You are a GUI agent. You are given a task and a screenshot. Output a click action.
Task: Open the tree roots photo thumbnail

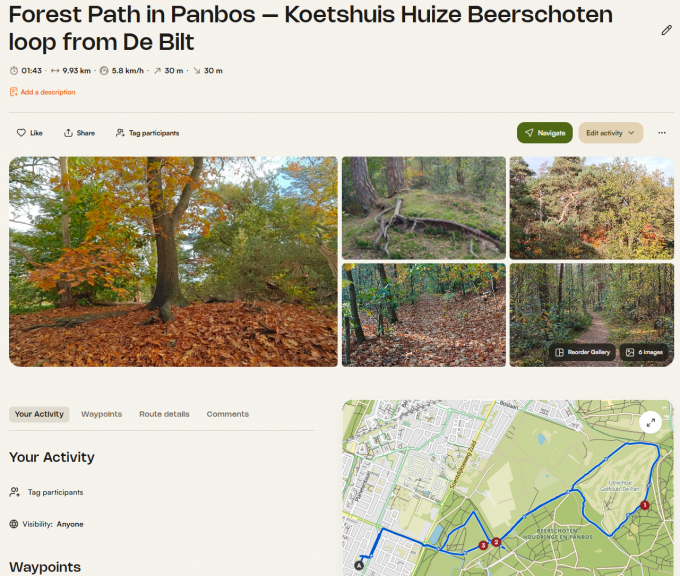422,207
